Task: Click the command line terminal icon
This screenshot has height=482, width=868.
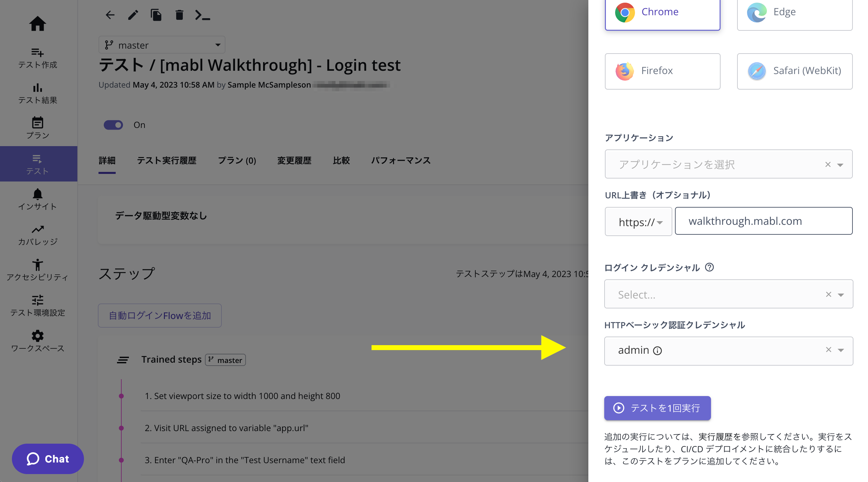Action: click(202, 15)
